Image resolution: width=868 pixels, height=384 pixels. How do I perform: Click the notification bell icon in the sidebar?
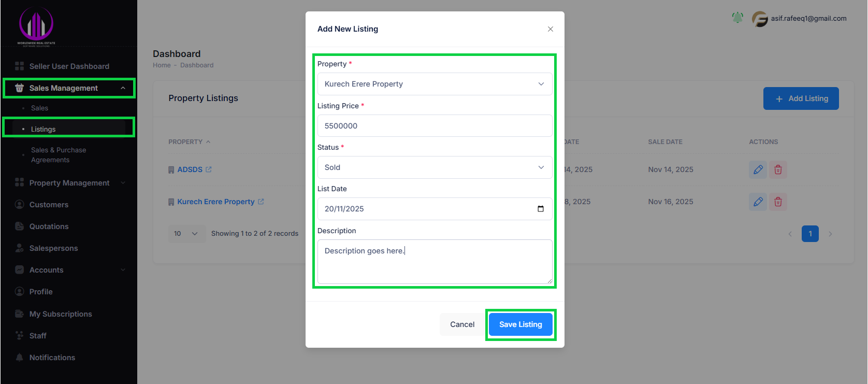click(19, 357)
